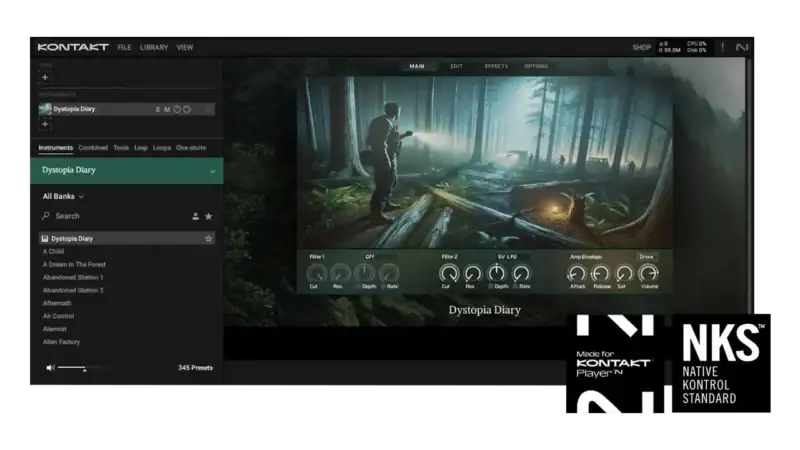Select the 'Alien Factory' preset
Screen dimensions: 800x450
(61, 342)
